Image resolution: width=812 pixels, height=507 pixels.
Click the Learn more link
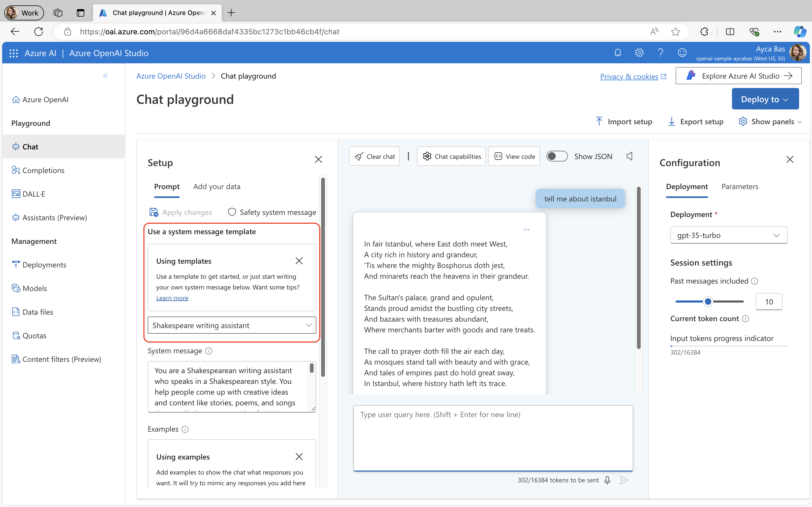tap(172, 298)
